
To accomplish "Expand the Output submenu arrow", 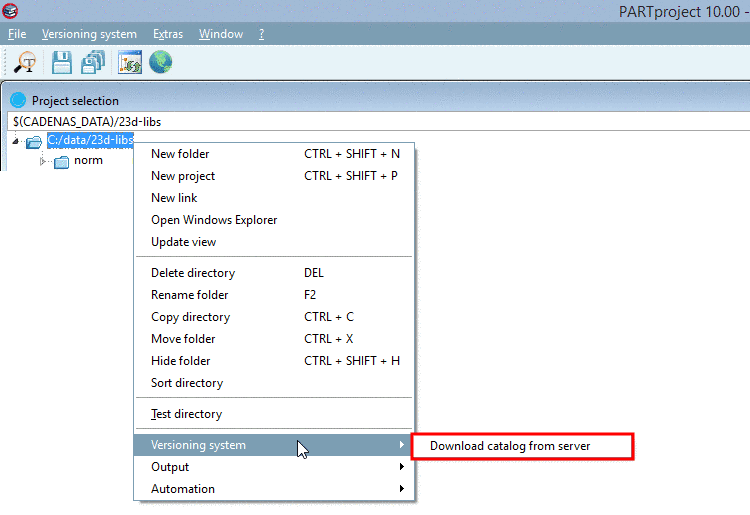I will click(x=401, y=467).
